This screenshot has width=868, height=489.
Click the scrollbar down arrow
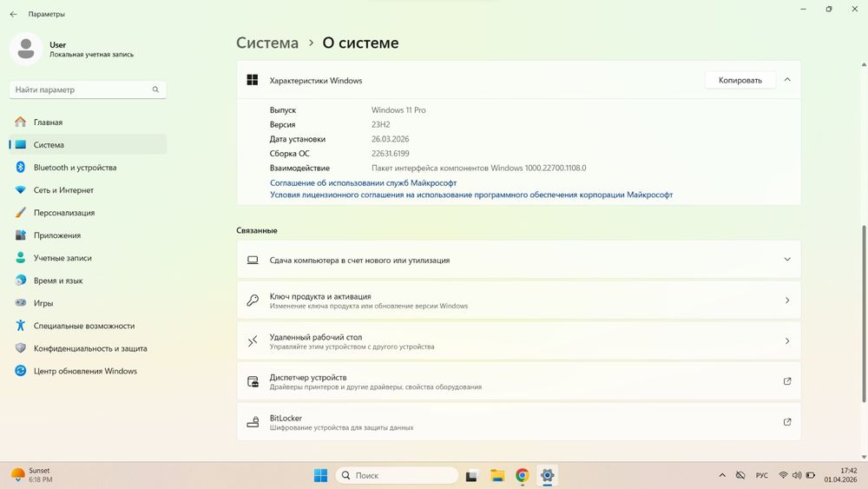coord(864,457)
